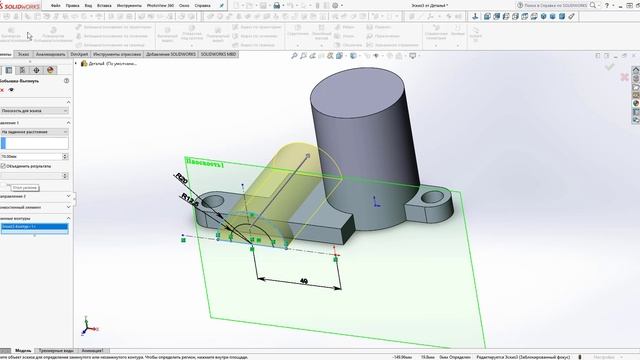Switch to the Эскиз command tab
Screen dimensions: 640x360
click(23, 54)
